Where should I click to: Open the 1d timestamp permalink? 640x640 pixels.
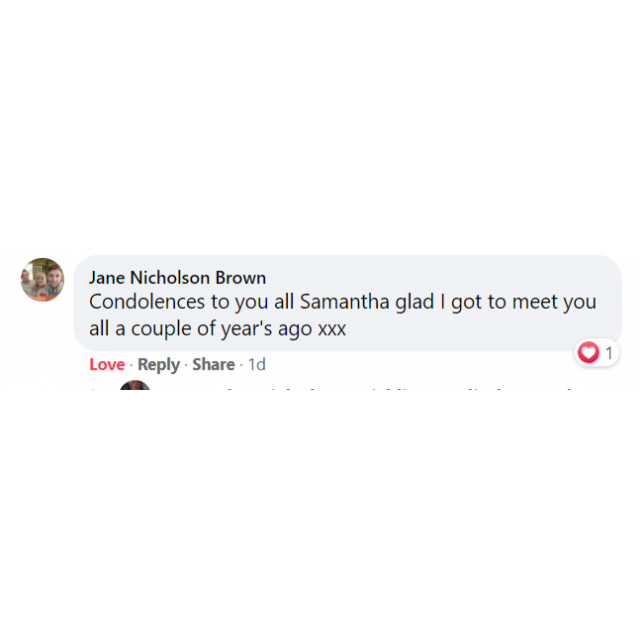tap(257, 364)
